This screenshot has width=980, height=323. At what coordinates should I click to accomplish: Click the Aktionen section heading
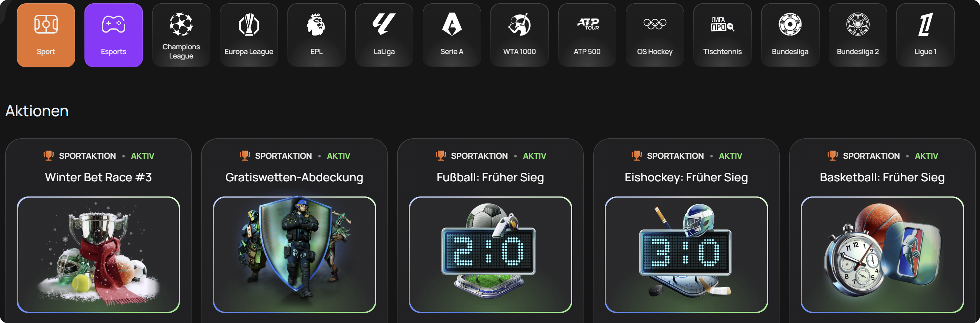coord(37,111)
